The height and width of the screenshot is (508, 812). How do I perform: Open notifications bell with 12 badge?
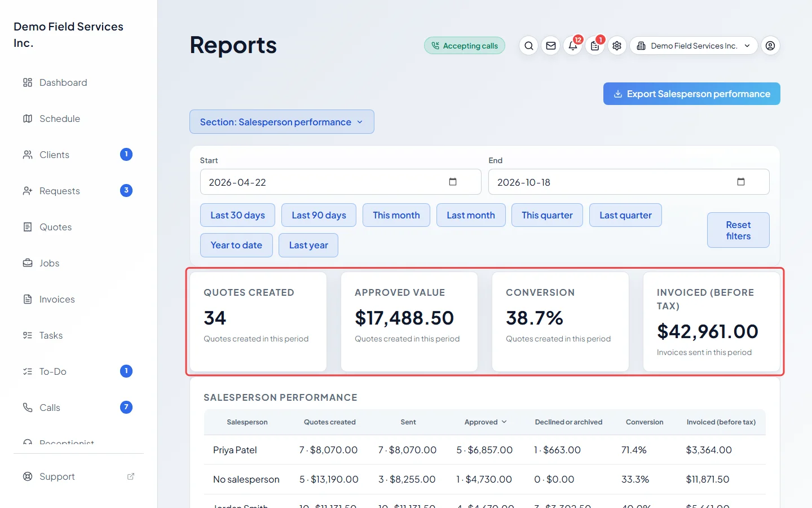(573, 46)
